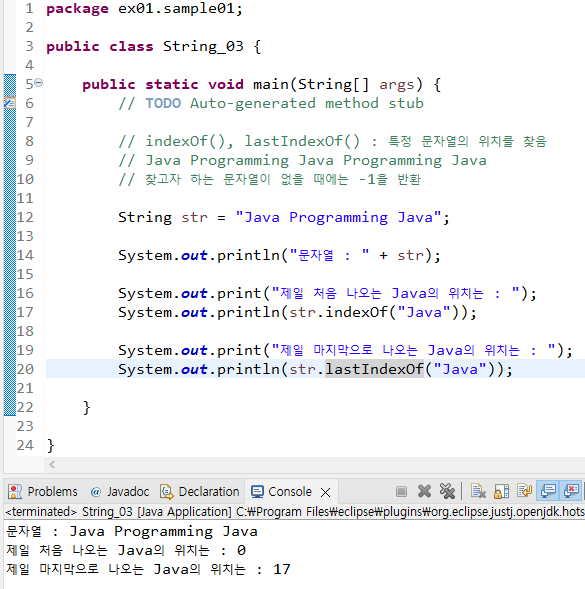This screenshot has height=589, width=585.
Task: Toggle show console on standard error change
Action: (571, 491)
